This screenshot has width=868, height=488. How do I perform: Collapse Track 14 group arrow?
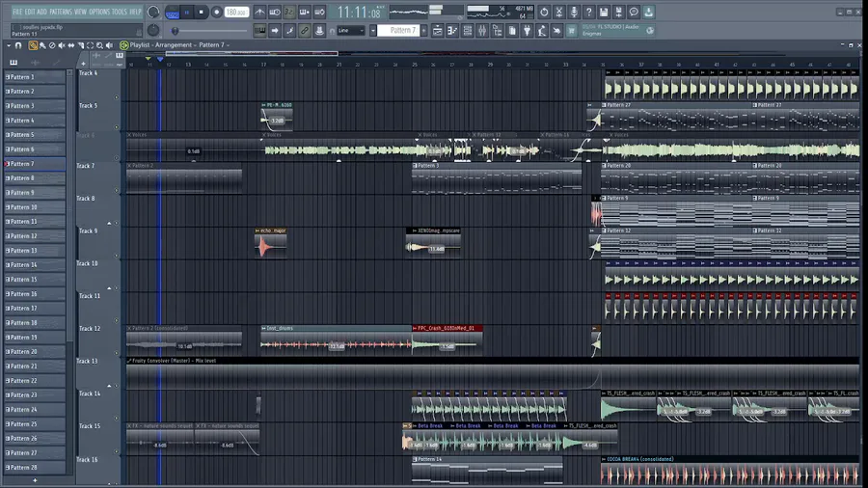pyautogui.click(x=109, y=386)
